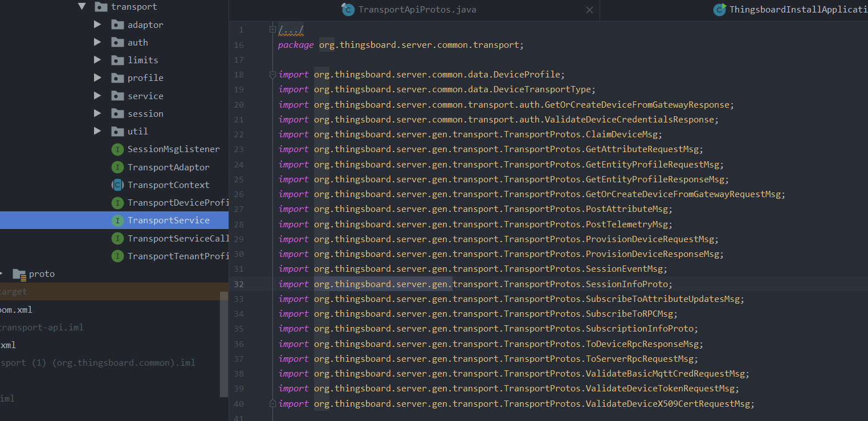Viewport: 868px width, 421px height.
Task: Click line number 32 in the gutter
Action: [238, 284]
